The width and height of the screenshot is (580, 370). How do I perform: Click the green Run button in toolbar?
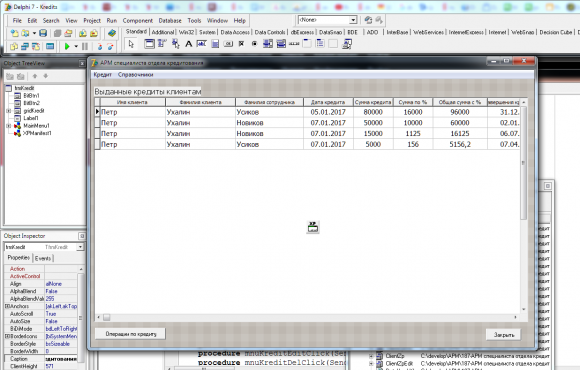(67, 46)
